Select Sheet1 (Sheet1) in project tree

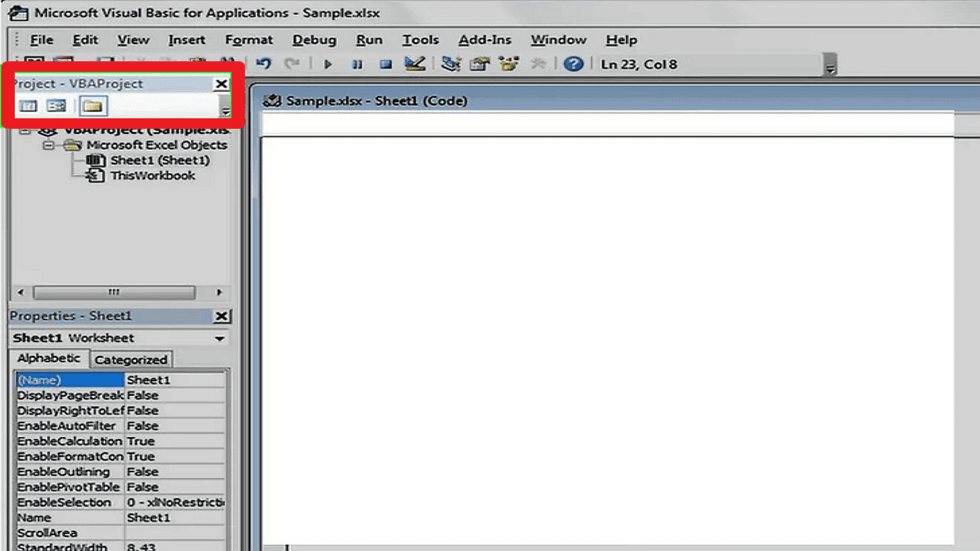click(159, 160)
